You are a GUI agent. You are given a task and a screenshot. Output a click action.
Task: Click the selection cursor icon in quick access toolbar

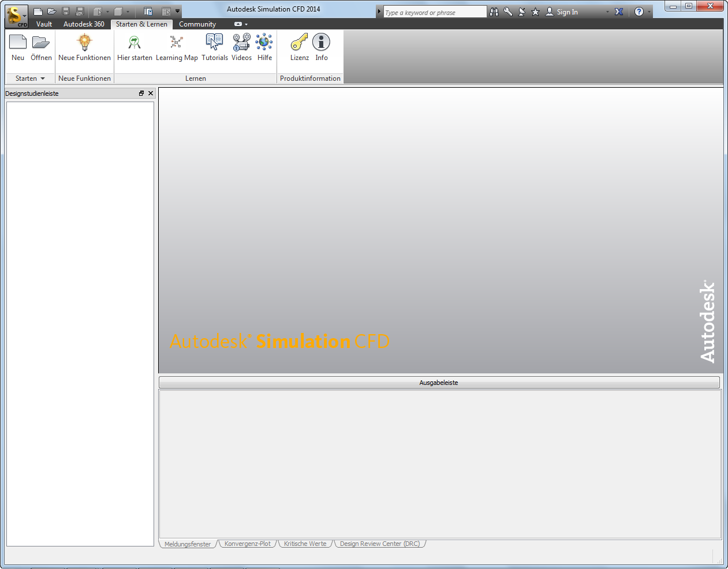(x=98, y=12)
